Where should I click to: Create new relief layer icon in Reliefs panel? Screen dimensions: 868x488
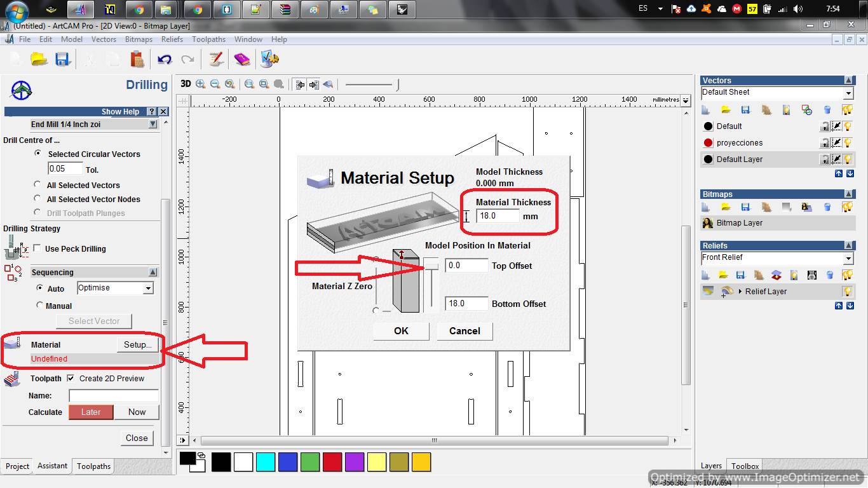(706, 275)
